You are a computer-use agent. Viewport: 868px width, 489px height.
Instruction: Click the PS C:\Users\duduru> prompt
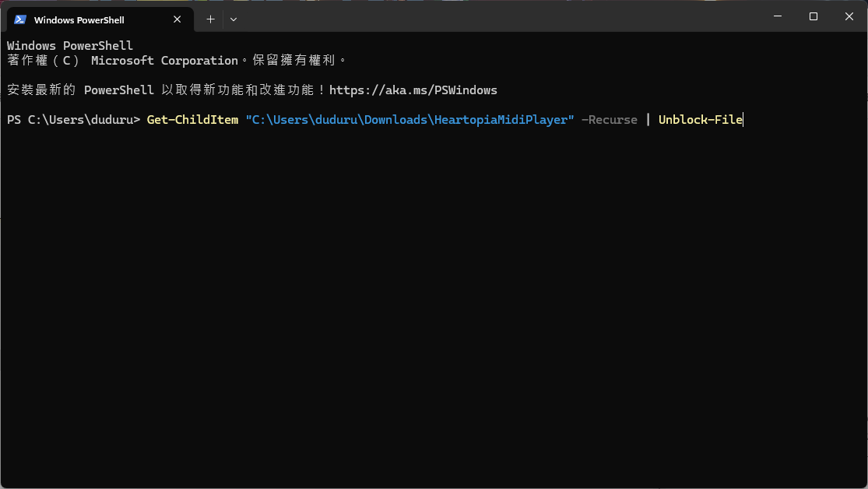[74, 120]
